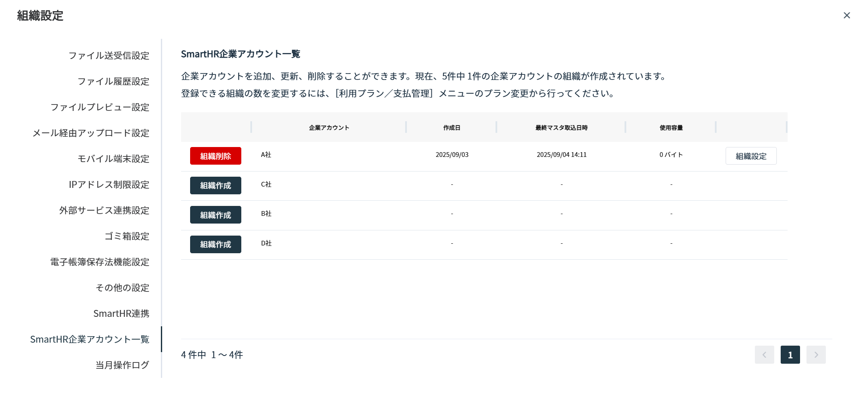The height and width of the screenshot is (414, 868).
Task: Select the A社 account name cell
Action: tap(266, 155)
